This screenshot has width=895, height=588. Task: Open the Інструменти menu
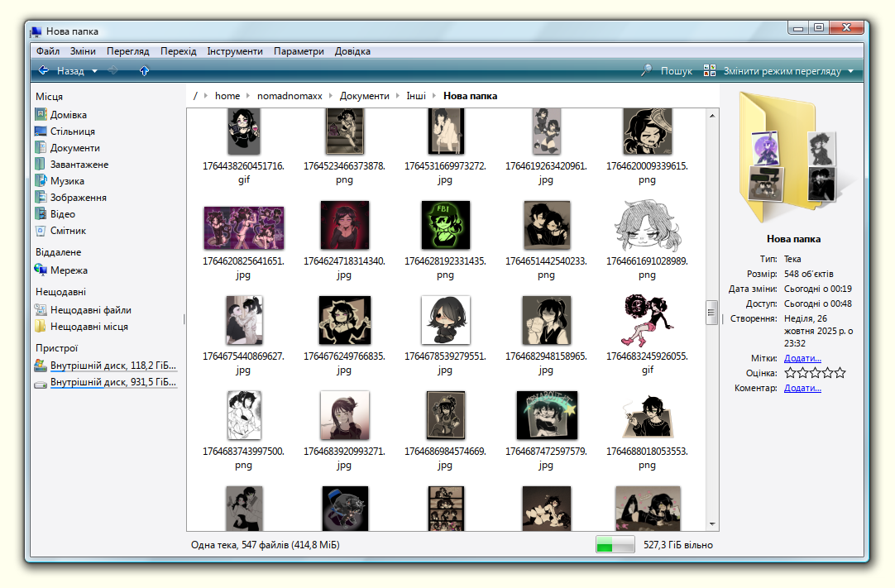235,51
